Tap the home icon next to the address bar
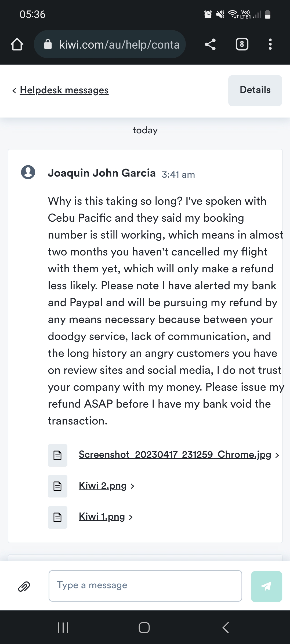 (x=17, y=44)
